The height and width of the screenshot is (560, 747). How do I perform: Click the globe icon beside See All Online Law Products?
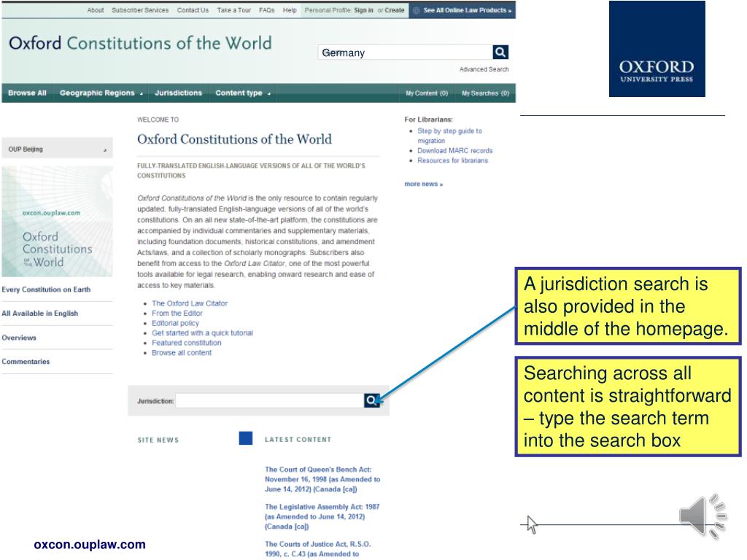tap(416, 10)
